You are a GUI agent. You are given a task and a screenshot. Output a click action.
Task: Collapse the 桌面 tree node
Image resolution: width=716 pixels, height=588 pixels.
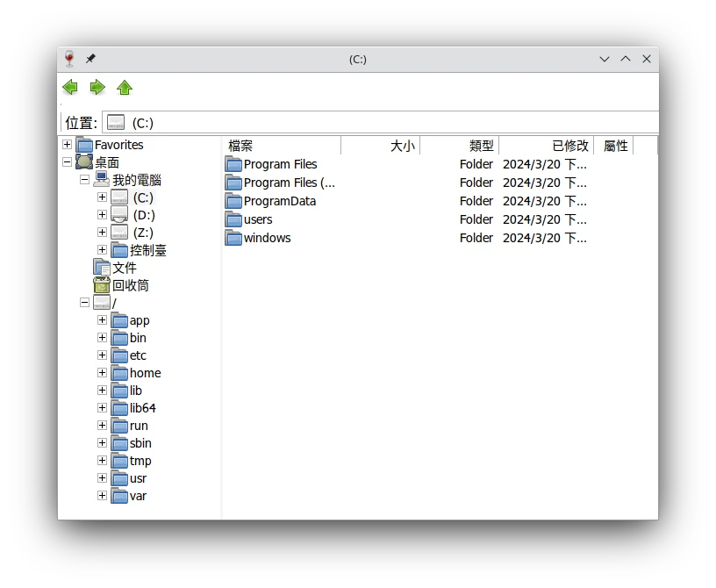click(x=68, y=162)
